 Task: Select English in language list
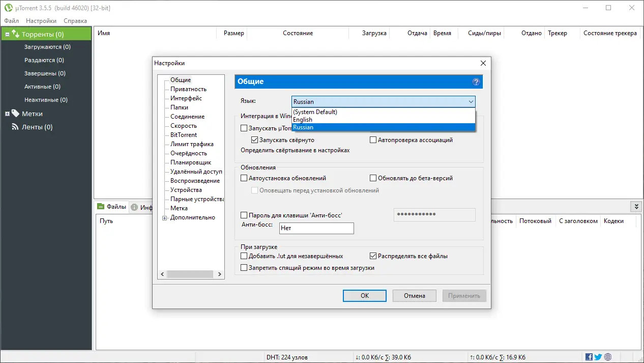tap(384, 120)
